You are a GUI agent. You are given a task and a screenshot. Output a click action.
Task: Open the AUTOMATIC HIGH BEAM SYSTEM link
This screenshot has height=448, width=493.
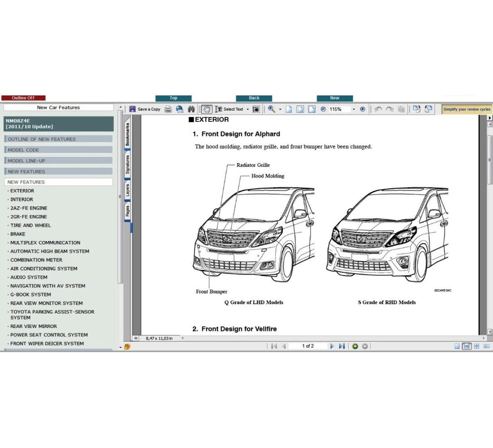(x=50, y=251)
